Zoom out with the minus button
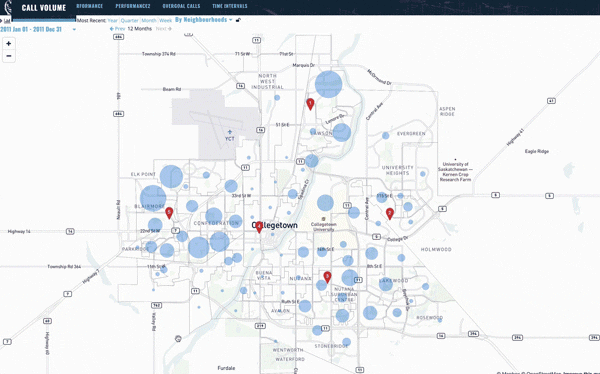Screen dimensions: 600x374 pos(9,56)
